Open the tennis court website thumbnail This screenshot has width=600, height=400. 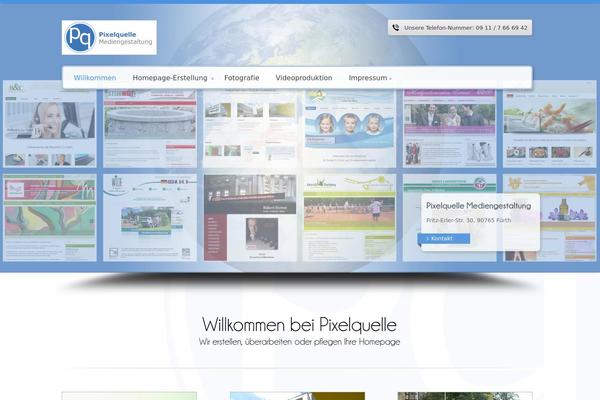click(349, 218)
